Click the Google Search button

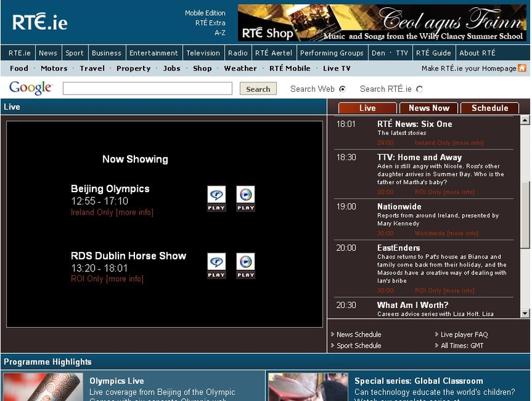[x=258, y=89]
